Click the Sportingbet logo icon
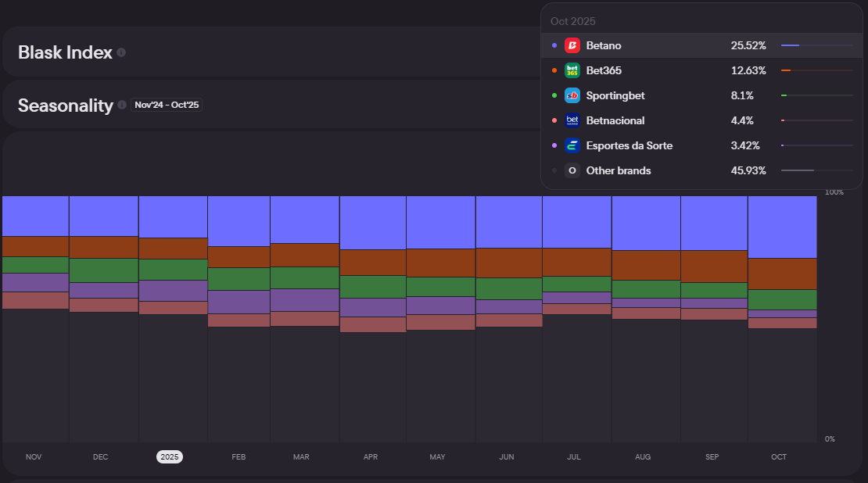 click(x=572, y=95)
